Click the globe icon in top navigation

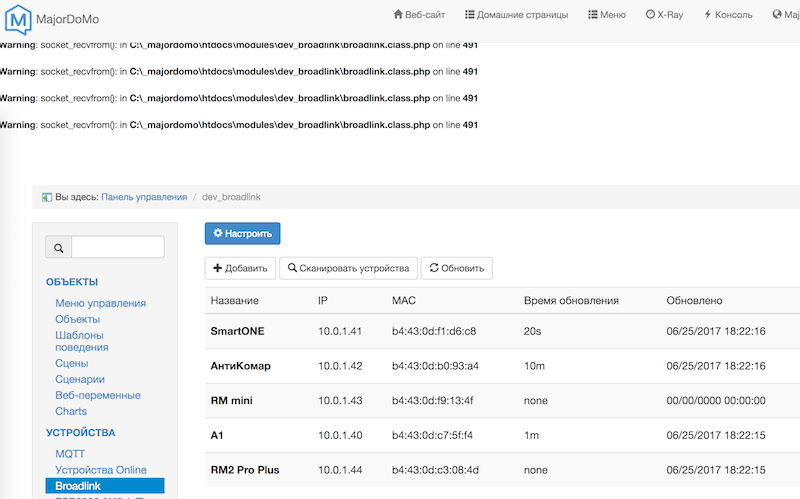click(777, 14)
